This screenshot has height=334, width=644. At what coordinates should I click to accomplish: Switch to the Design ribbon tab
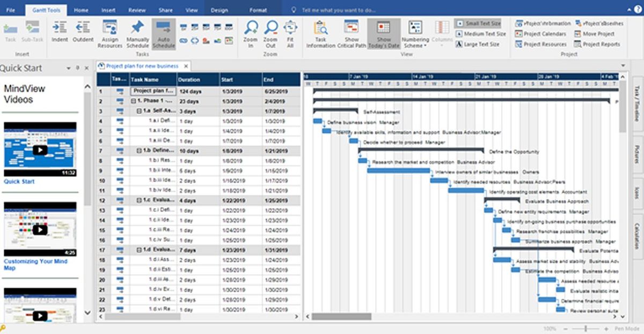coord(220,9)
